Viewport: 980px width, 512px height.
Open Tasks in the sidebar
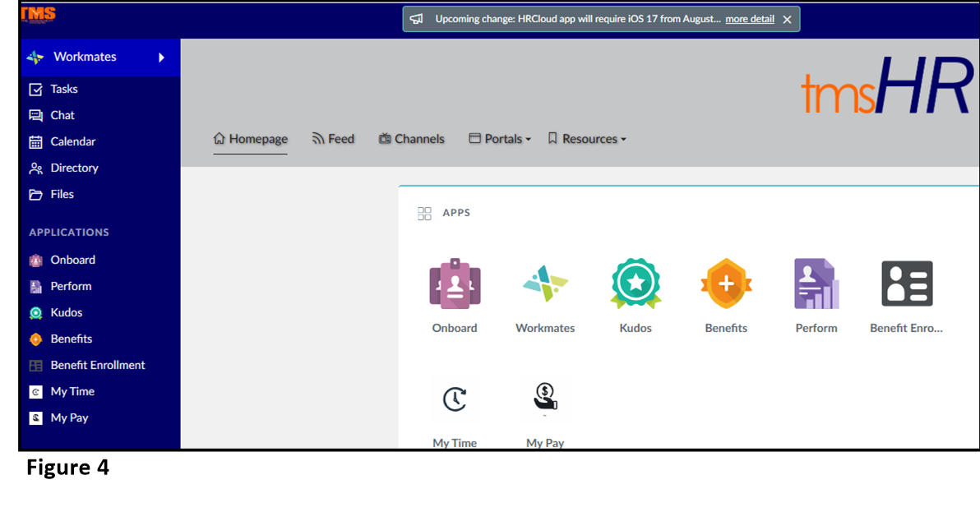tap(53, 90)
